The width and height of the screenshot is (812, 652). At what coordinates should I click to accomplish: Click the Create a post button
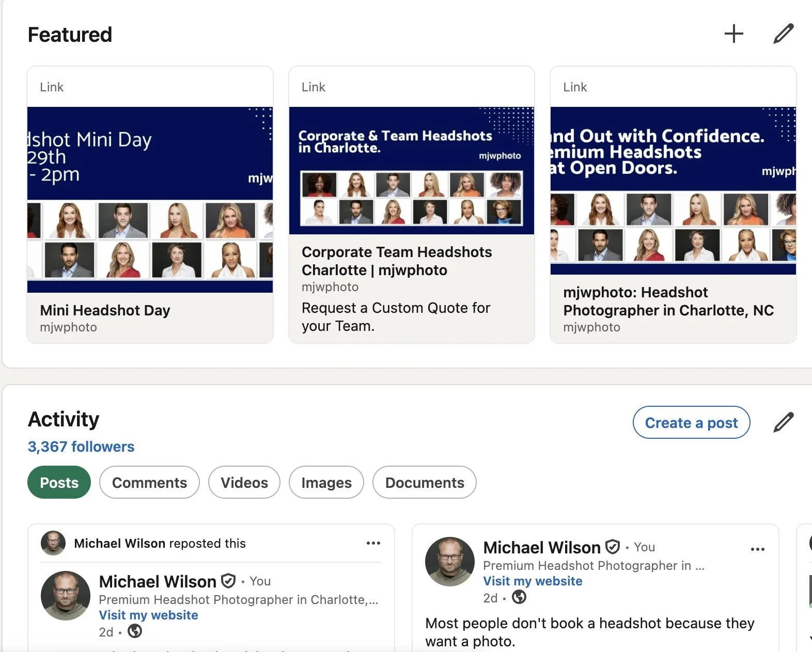coord(692,422)
